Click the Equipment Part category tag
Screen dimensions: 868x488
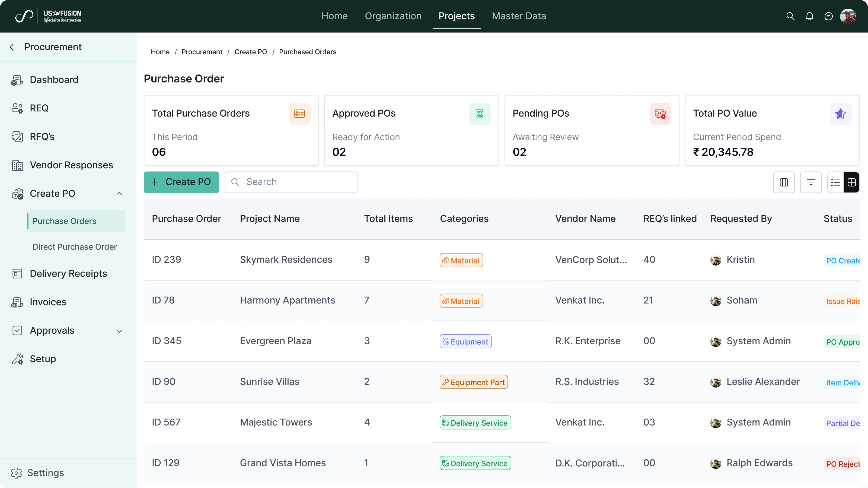pyautogui.click(x=473, y=382)
